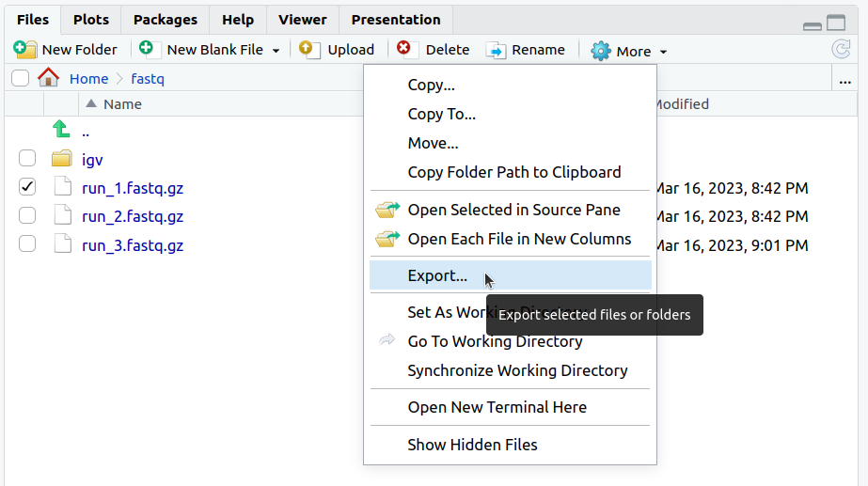Click the More gear icon
This screenshot has height=486, width=868.
point(601,51)
